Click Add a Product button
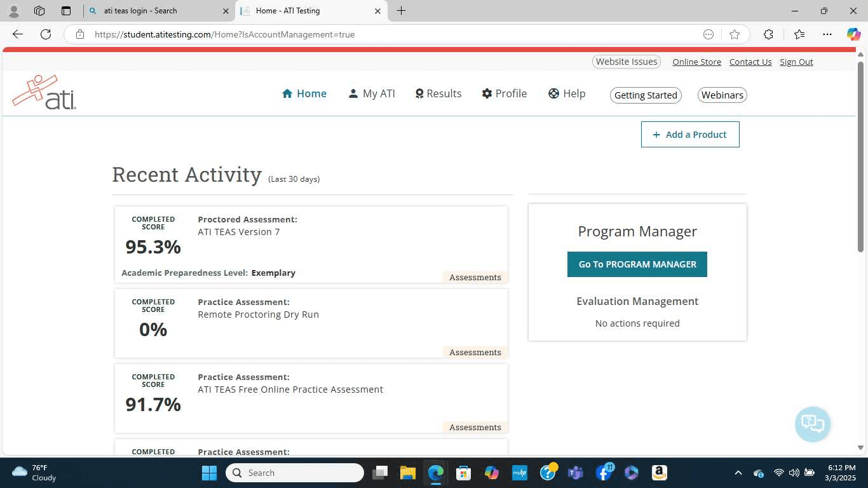 [689, 135]
